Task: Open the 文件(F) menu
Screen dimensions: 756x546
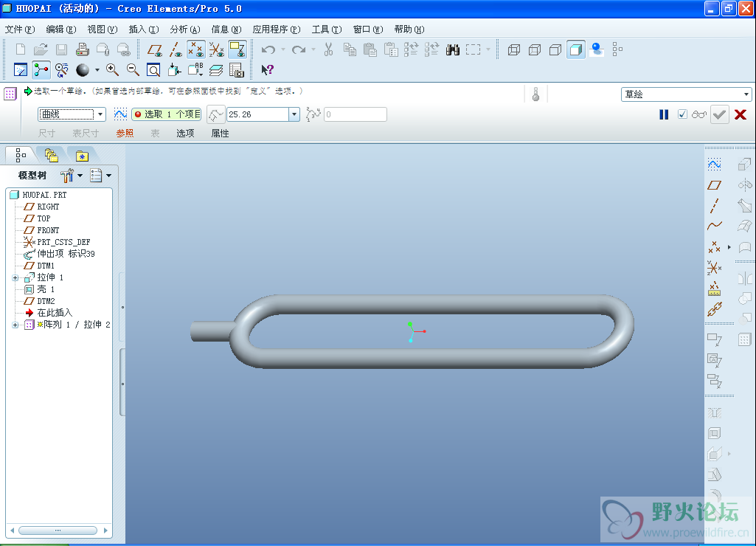Action: [x=20, y=30]
